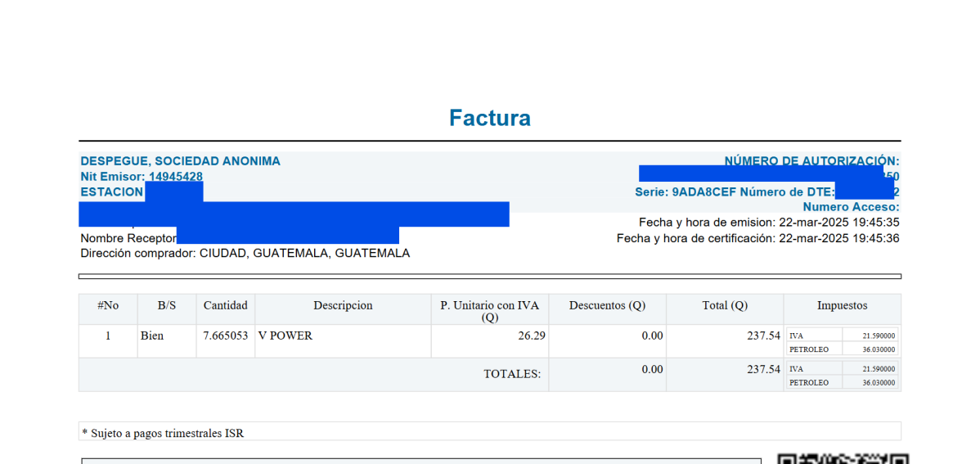Click the Impuestos column header
The height and width of the screenshot is (464, 980).
point(842,305)
